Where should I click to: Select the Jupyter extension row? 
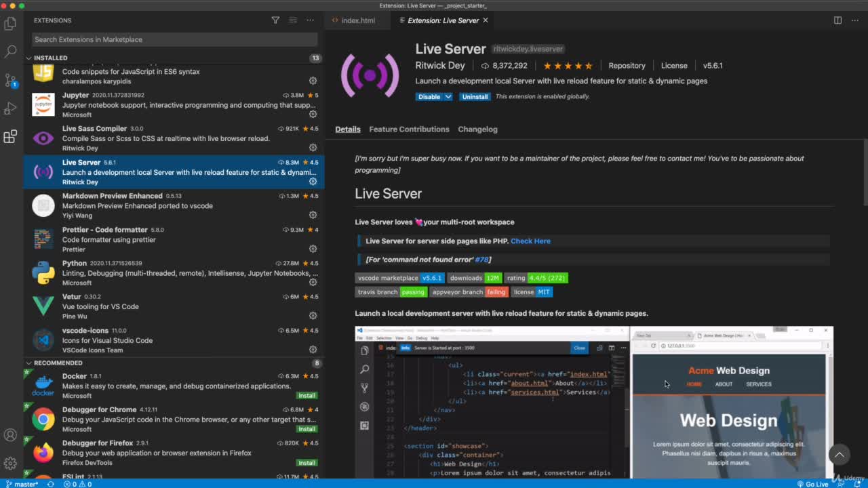(x=174, y=105)
